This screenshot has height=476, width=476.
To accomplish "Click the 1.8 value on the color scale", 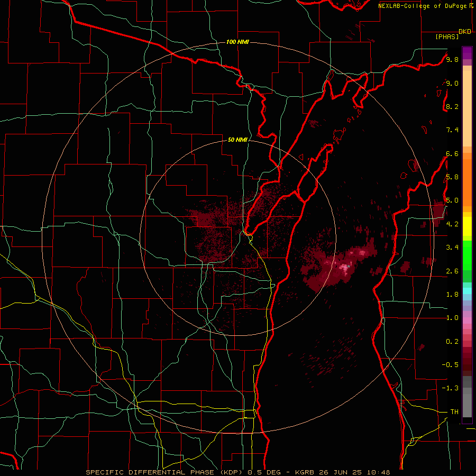I will point(452,294).
